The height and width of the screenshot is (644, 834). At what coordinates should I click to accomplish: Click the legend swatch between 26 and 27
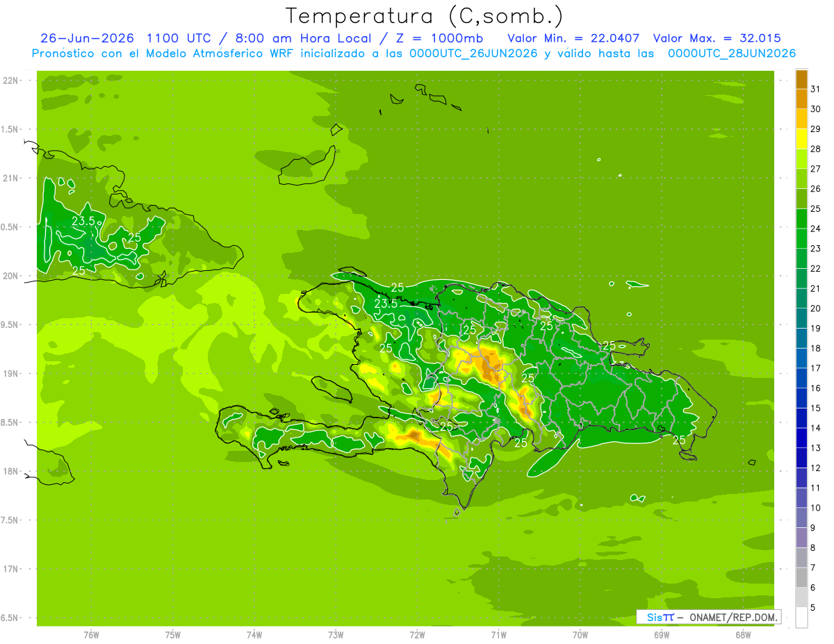801,179
